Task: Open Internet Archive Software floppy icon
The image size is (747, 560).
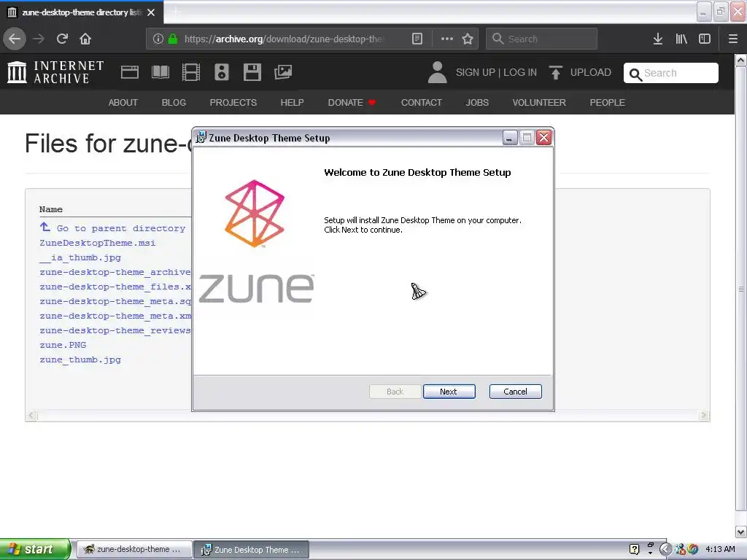Action: tap(252, 72)
